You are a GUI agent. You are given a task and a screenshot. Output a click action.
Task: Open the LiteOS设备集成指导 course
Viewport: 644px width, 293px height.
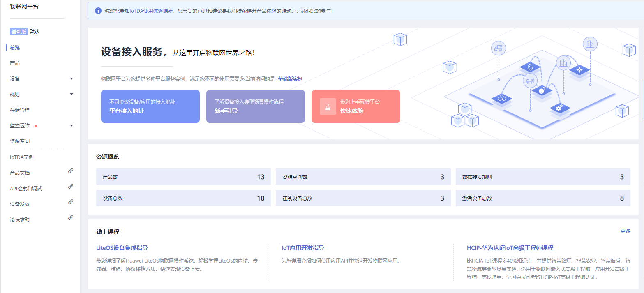coord(122,248)
